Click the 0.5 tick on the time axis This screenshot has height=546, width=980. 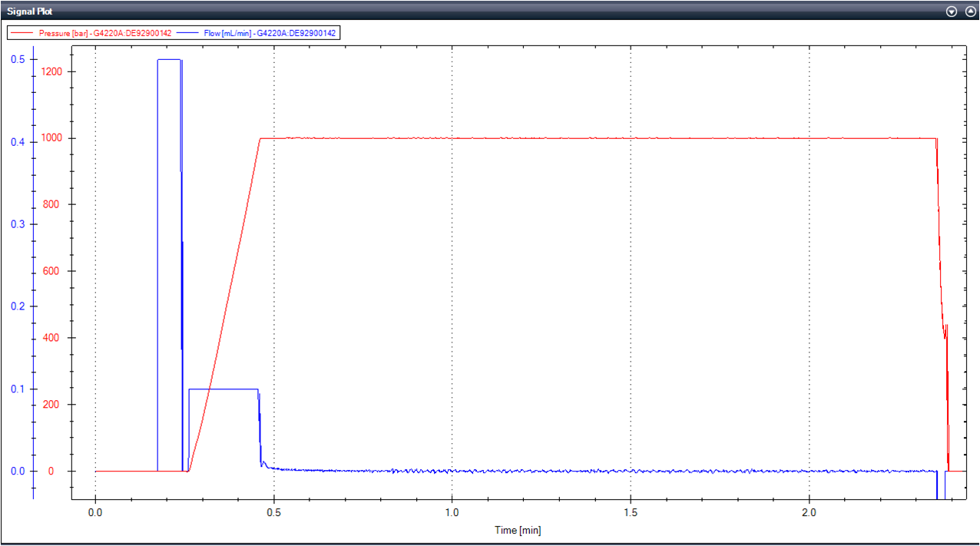point(273,511)
